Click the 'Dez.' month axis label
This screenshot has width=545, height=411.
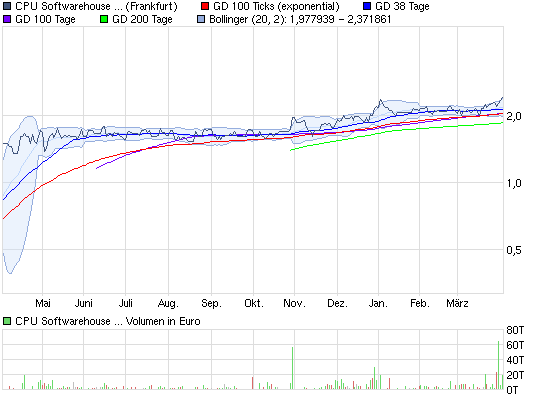(337, 303)
